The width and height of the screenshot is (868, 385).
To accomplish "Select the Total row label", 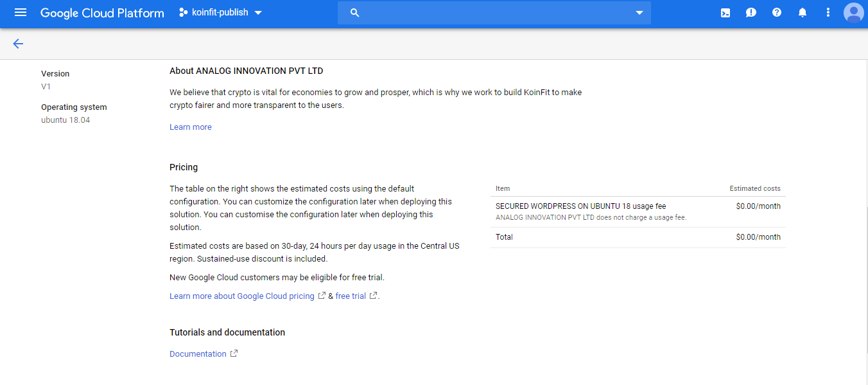I will point(504,237).
